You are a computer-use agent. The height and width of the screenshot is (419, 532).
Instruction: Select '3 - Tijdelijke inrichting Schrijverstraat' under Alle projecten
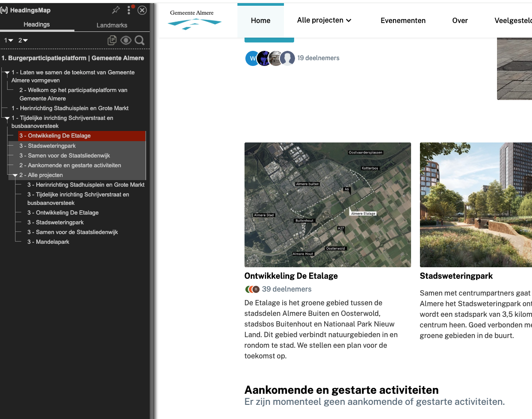(x=78, y=199)
